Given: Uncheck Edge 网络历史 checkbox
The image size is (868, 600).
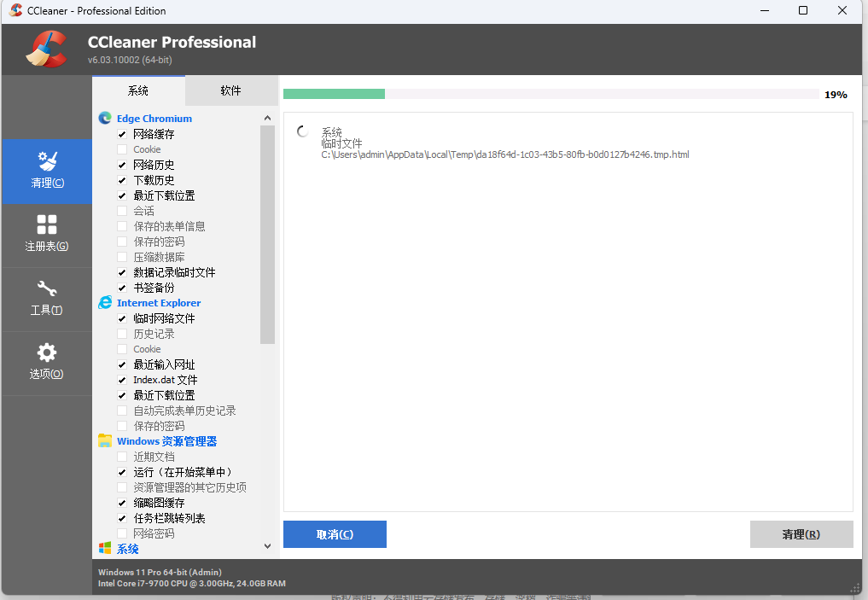Looking at the screenshot, I should [122, 165].
